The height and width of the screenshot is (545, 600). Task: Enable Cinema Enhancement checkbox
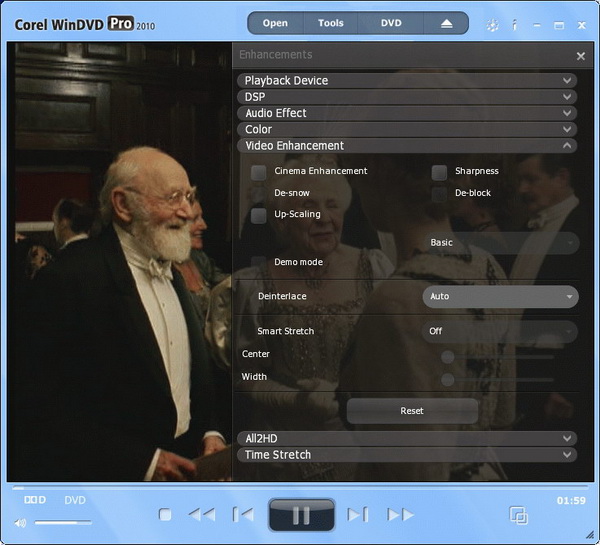tap(259, 173)
